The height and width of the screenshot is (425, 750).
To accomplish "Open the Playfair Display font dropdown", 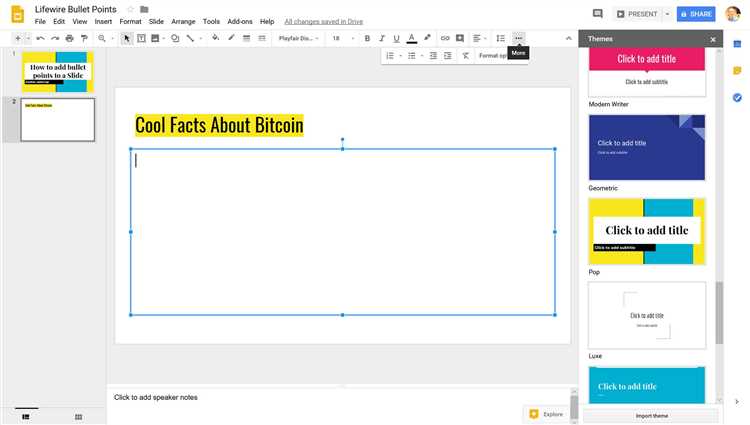I will tap(298, 38).
